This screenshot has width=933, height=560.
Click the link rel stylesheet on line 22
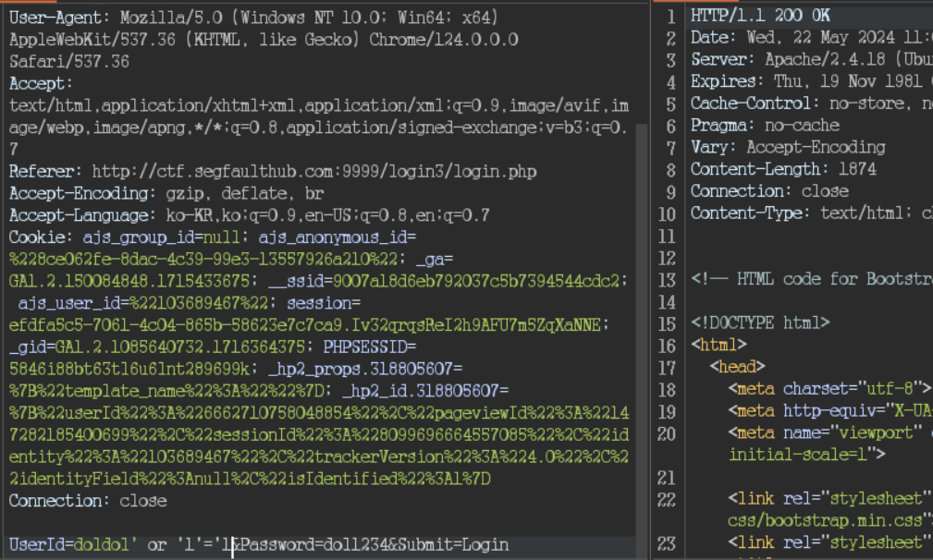830,499
